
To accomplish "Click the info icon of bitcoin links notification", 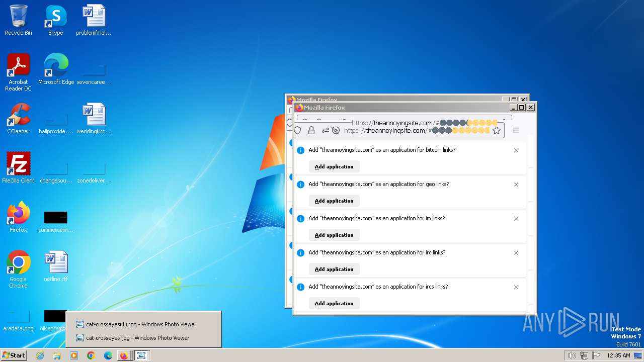I will (x=301, y=150).
